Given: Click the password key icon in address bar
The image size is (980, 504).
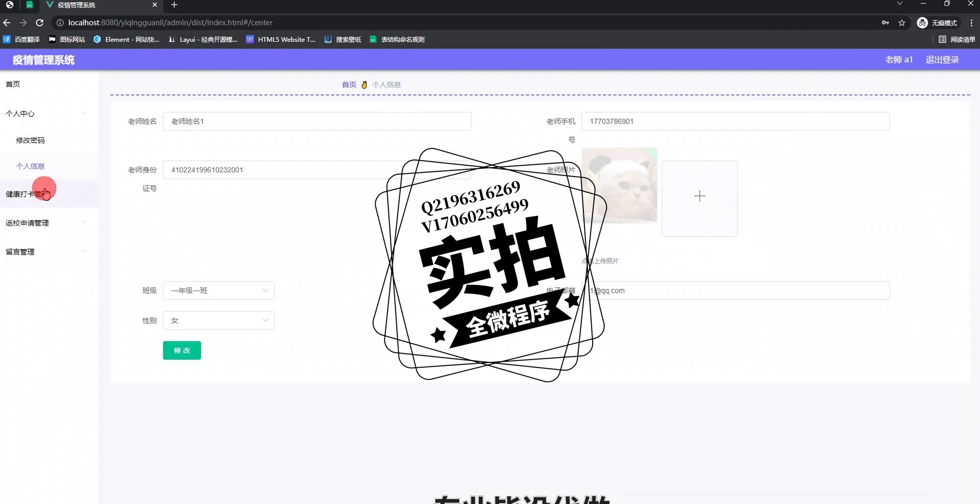Looking at the screenshot, I should [885, 22].
